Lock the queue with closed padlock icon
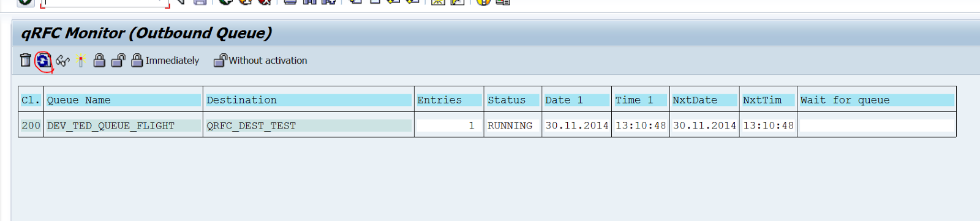Image resolution: width=980 pixels, height=221 pixels. coord(99,60)
